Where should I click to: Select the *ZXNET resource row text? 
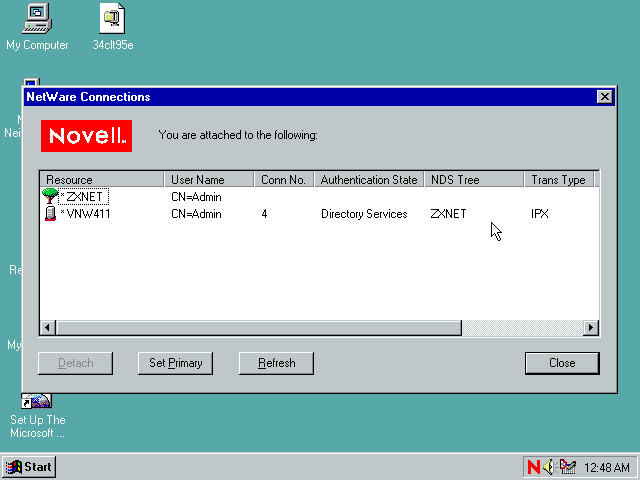pyautogui.click(x=84, y=196)
